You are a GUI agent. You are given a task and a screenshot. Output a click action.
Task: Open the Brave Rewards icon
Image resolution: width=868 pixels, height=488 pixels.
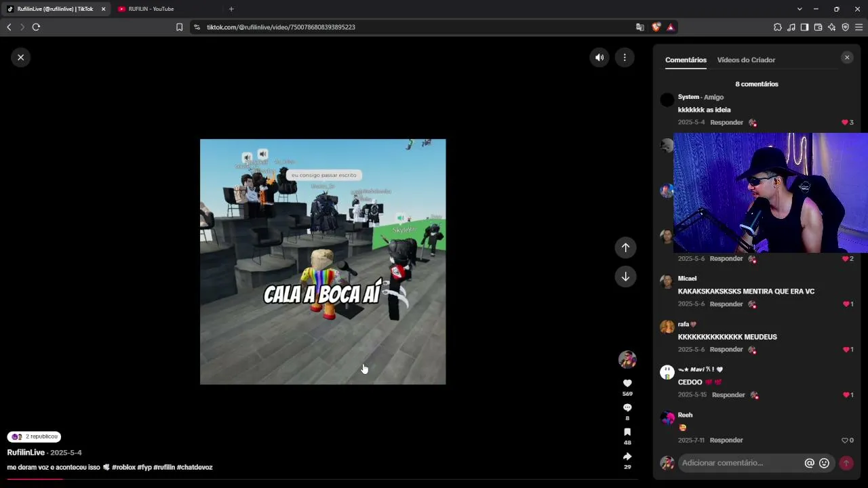(671, 27)
